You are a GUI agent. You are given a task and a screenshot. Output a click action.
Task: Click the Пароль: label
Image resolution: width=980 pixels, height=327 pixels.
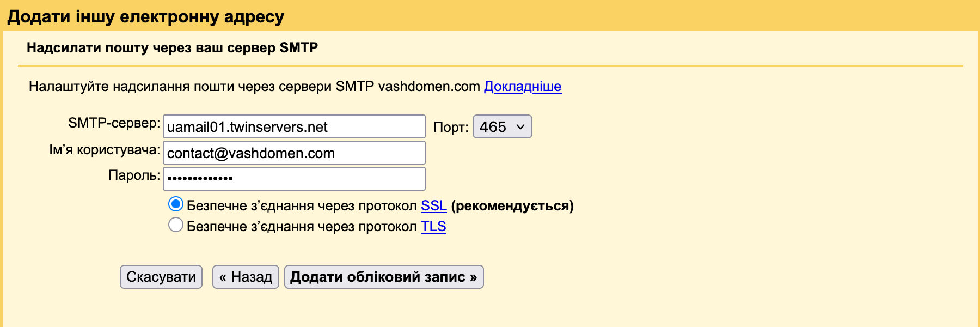point(134,175)
